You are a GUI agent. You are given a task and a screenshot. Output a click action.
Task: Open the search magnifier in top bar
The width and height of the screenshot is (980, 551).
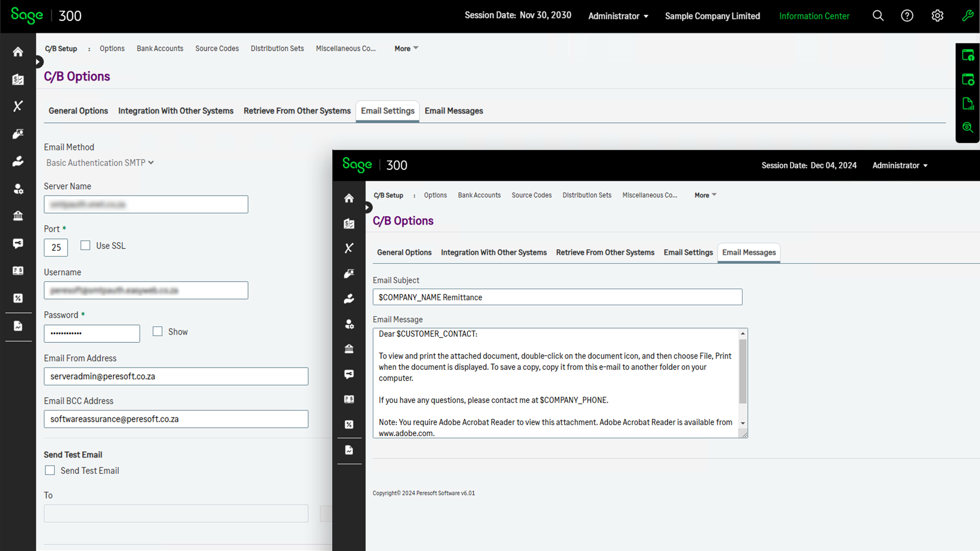[878, 16]
